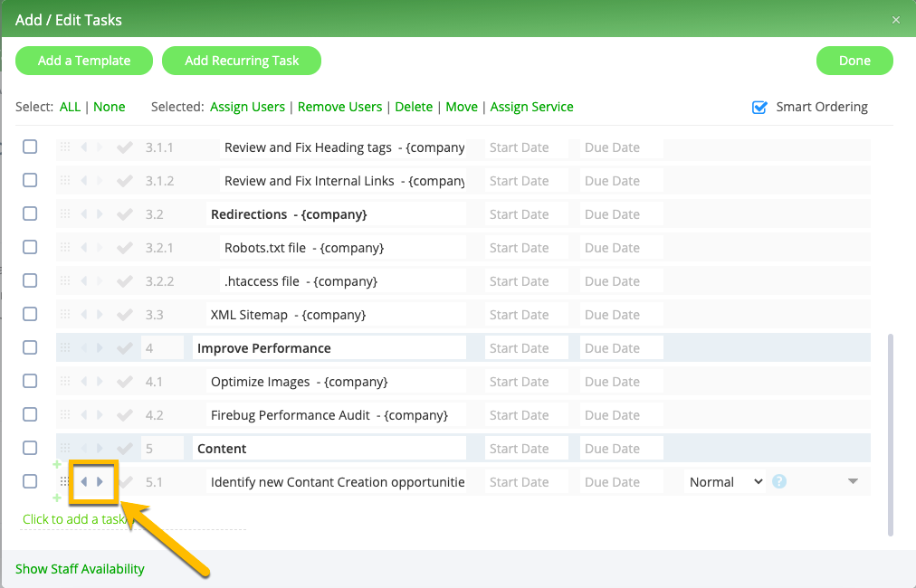Viewport: 916px width, 588px height.
Task: Edit the number field 4 of Improve Performance
Action: (x=162, y=348)
